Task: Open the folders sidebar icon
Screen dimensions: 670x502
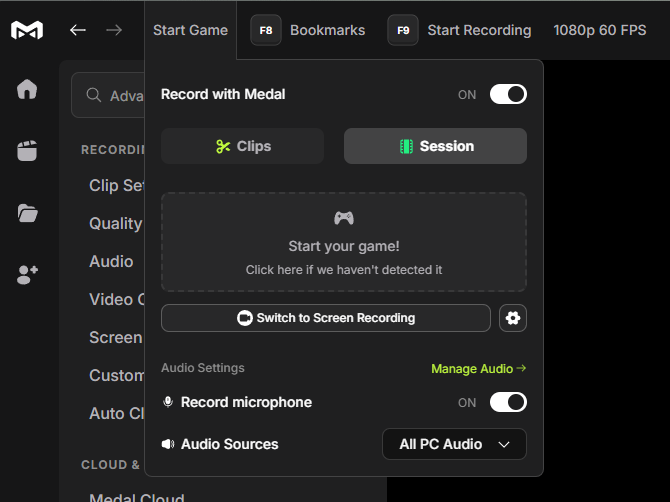Action: coord(28,213)
